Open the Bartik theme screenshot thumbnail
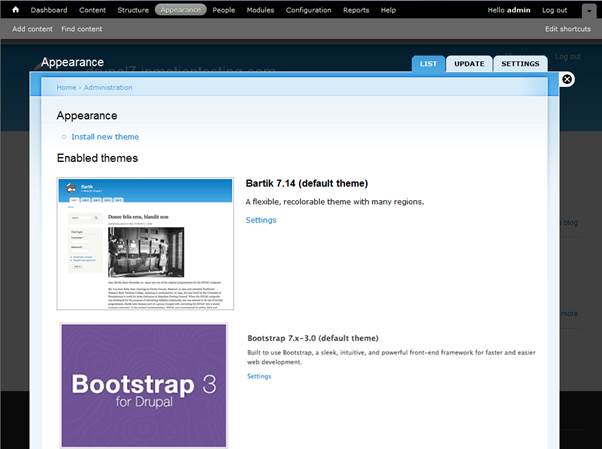602x449 pixels. [x=145, y=244]
